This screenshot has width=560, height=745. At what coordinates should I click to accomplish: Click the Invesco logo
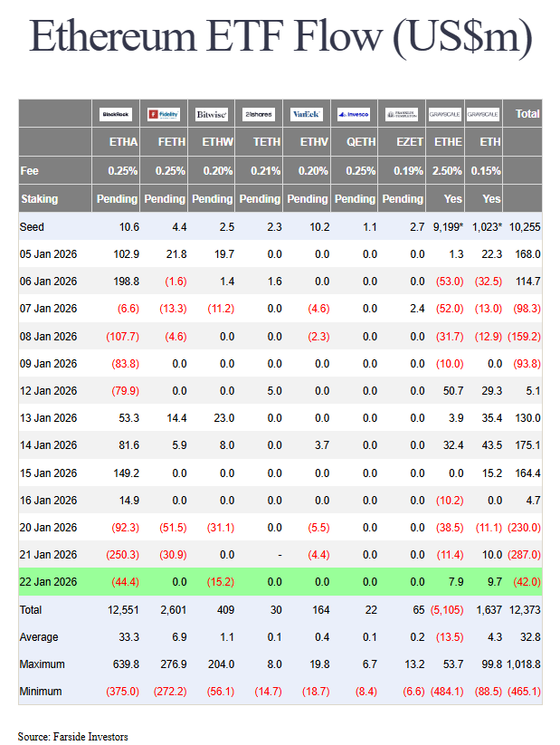tap(352, 114)
